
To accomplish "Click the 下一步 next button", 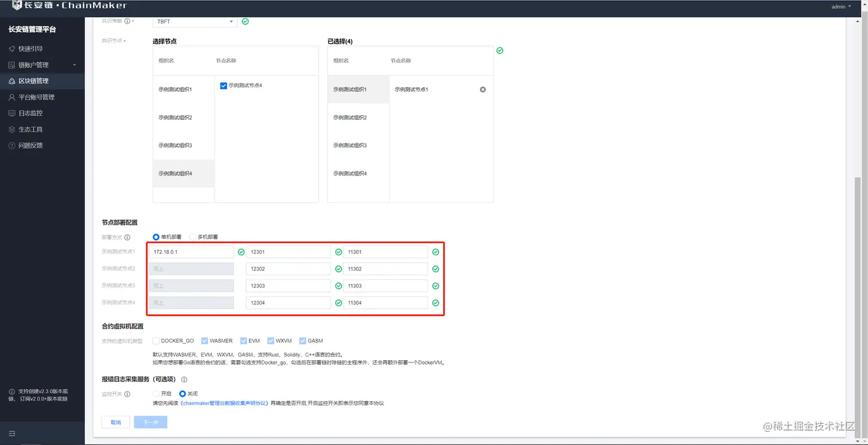I will point(150,422).
